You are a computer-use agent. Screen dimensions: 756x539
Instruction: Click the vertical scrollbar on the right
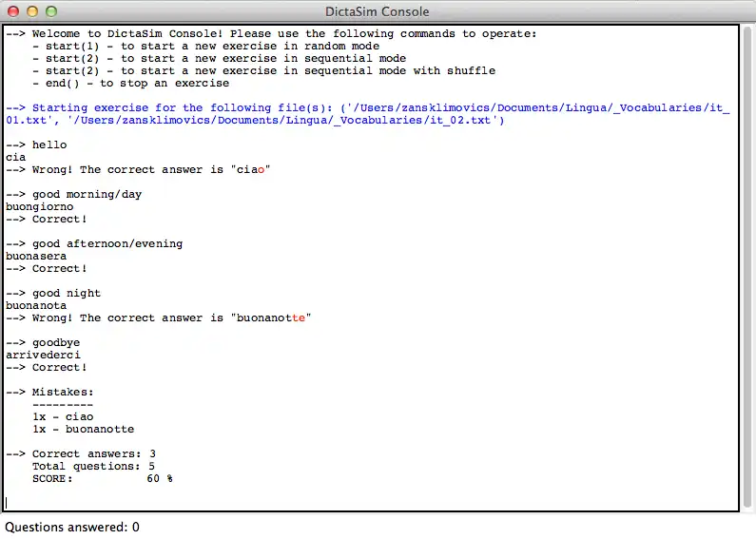click(747, 267)
